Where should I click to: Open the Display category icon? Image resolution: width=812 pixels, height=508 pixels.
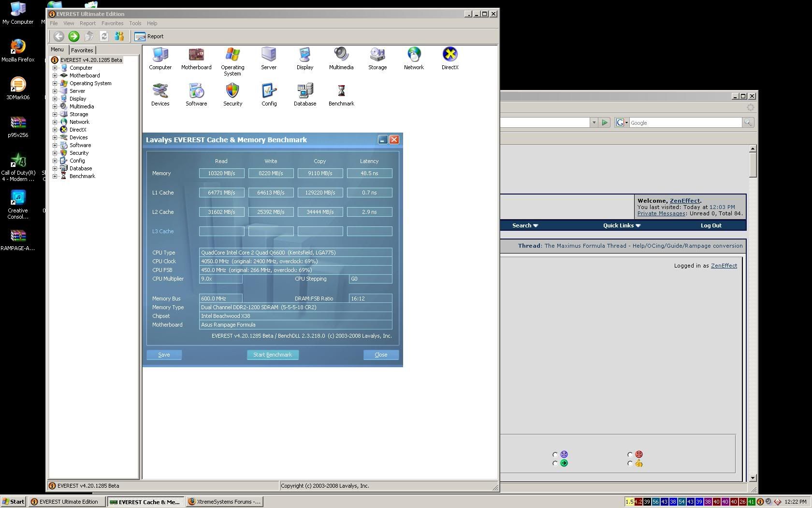point(305,59)
